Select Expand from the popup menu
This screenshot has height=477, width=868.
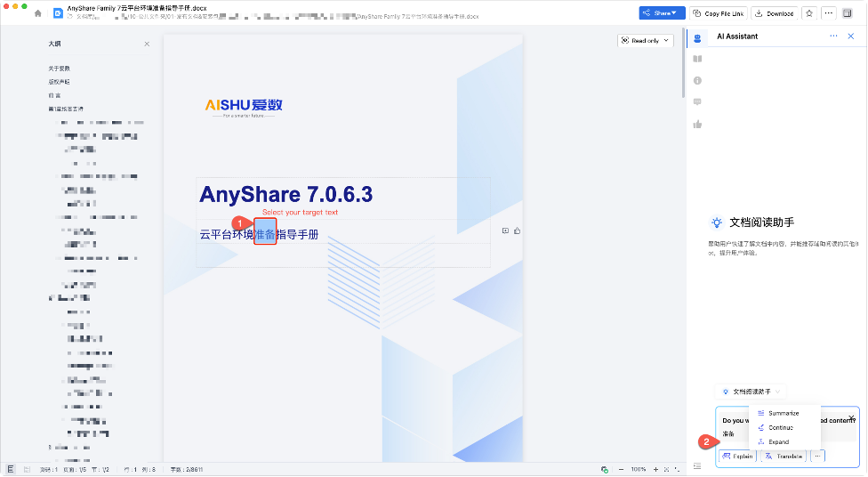pos(778,441)
